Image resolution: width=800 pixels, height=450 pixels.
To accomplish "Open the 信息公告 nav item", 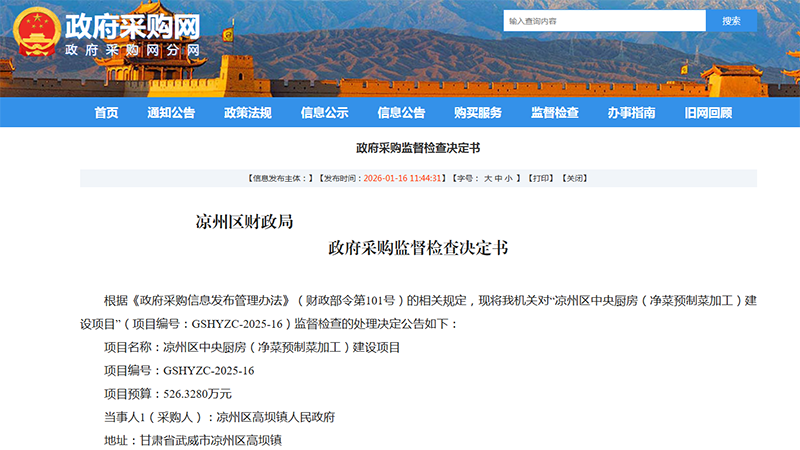I will (401, 113).
